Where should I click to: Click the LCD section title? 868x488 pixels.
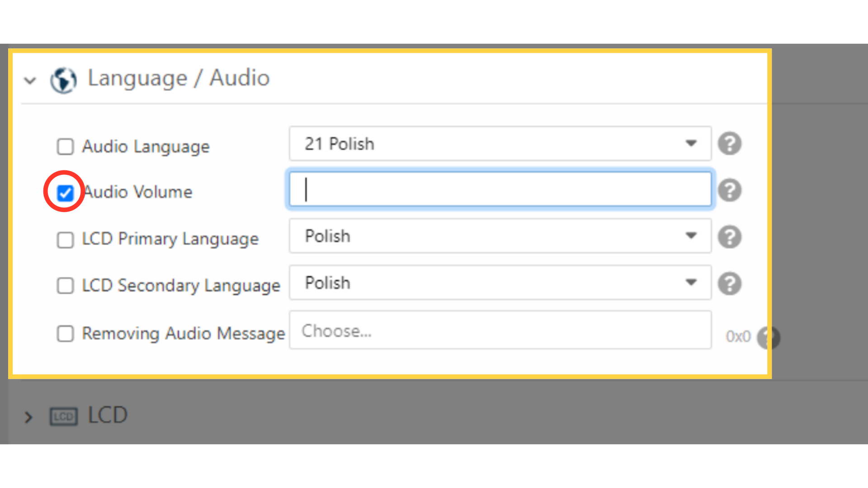pyautogui.click(x=108, y=415)
